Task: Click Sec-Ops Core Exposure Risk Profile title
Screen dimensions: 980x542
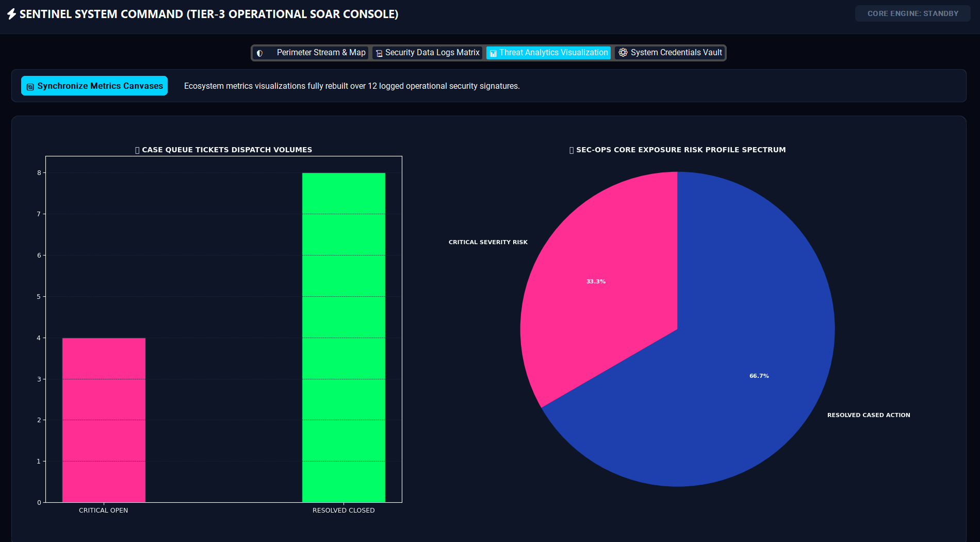Action: click(x=677, y=150)
